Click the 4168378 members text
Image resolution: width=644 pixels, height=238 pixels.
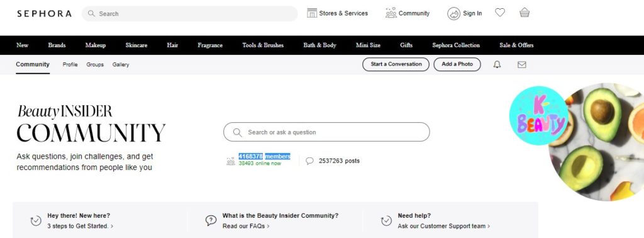(x=265, y=156)
